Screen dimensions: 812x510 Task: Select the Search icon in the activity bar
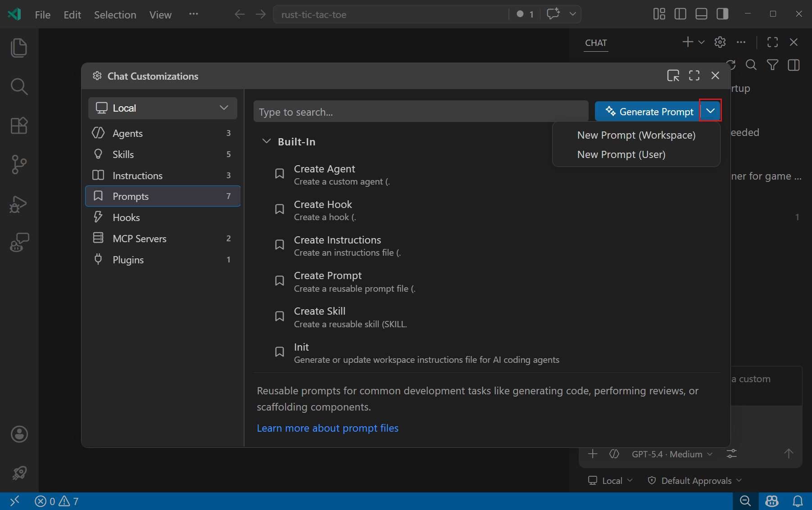(19, 86)
